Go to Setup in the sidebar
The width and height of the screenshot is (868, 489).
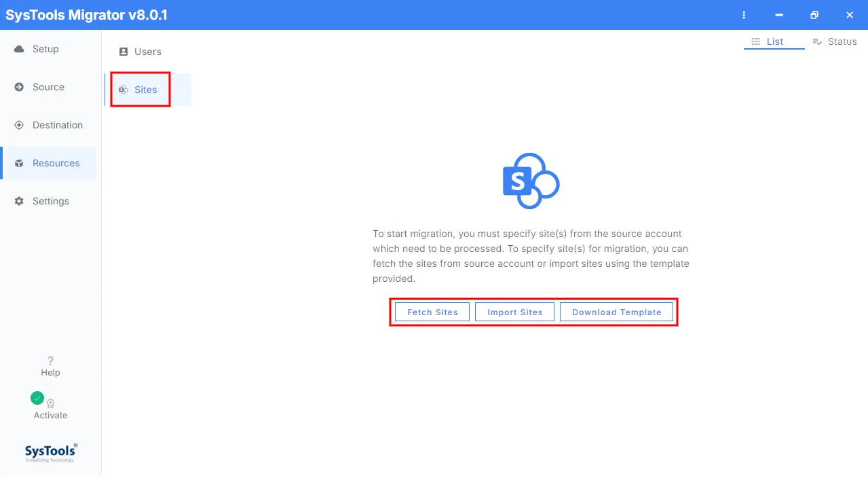tap(48, 49)
